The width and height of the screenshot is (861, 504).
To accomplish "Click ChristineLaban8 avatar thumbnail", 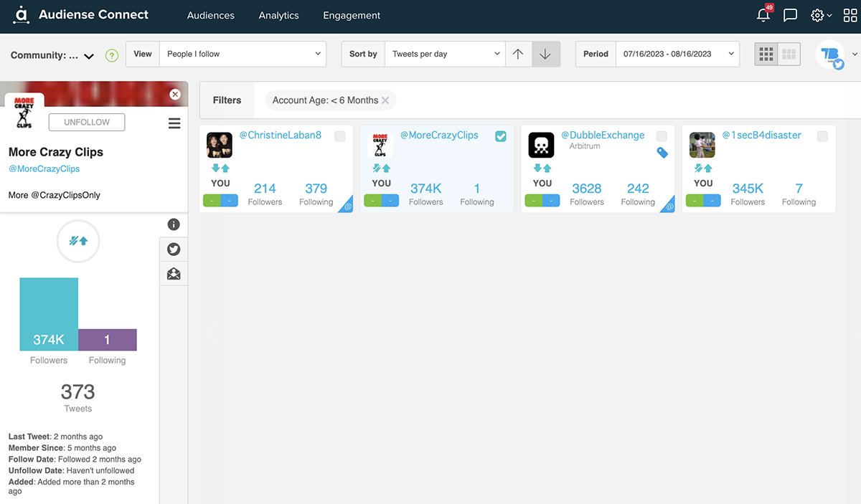I will [x=220, y=145].
